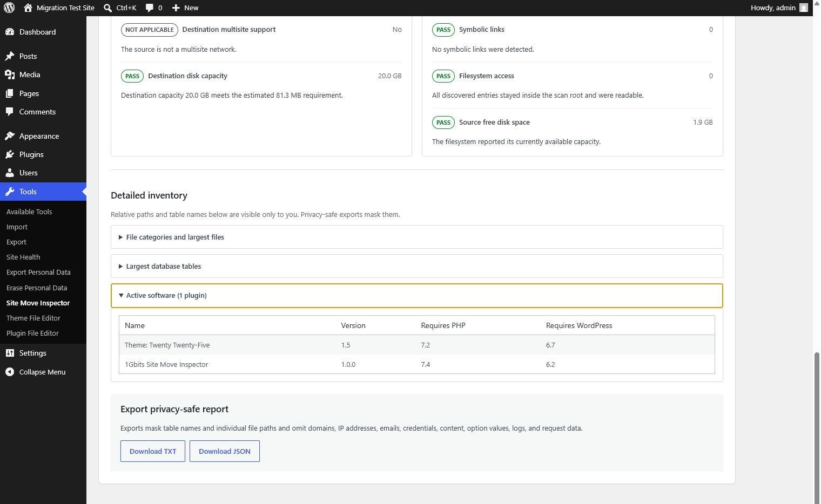
Task: Open Posts menu item
Action: [x=43, y=56]
